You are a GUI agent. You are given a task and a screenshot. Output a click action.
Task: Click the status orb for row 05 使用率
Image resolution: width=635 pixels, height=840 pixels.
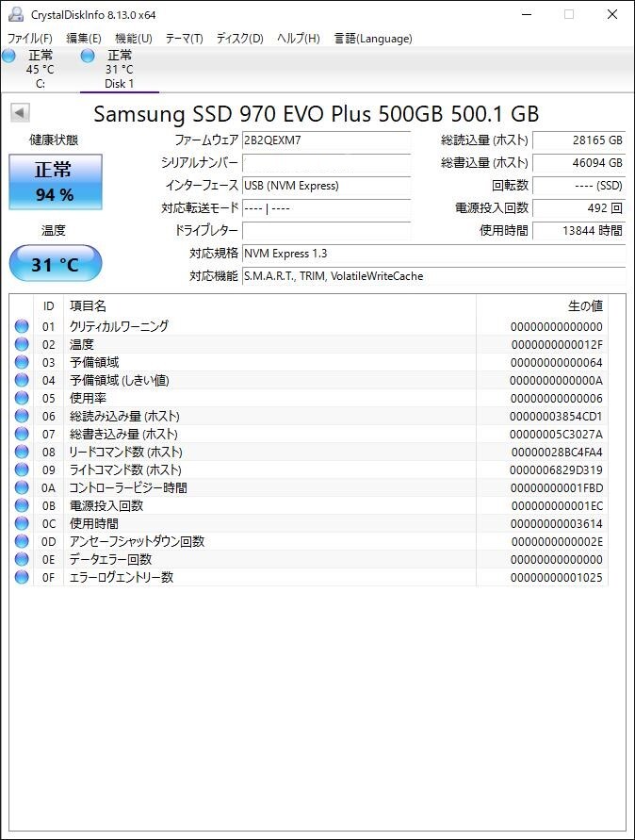[x=22, y=398]
